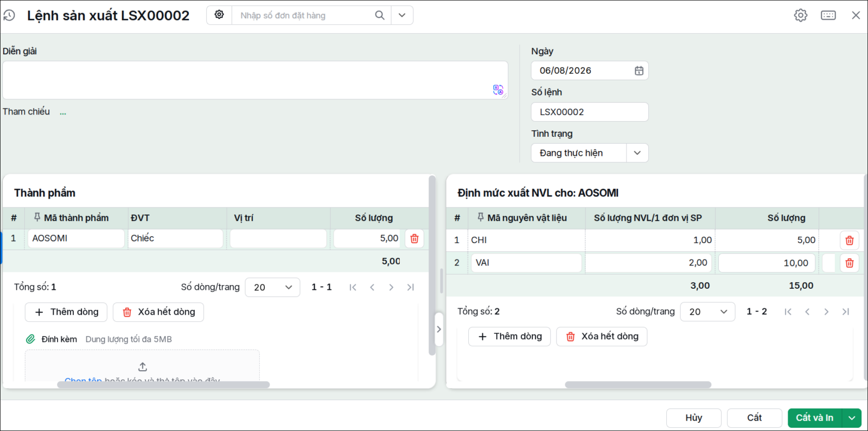Click the Thành phẩm horizontal scrollbar
Screen dimensions: 868x431
pyautogui.click(x=163, y=384)
